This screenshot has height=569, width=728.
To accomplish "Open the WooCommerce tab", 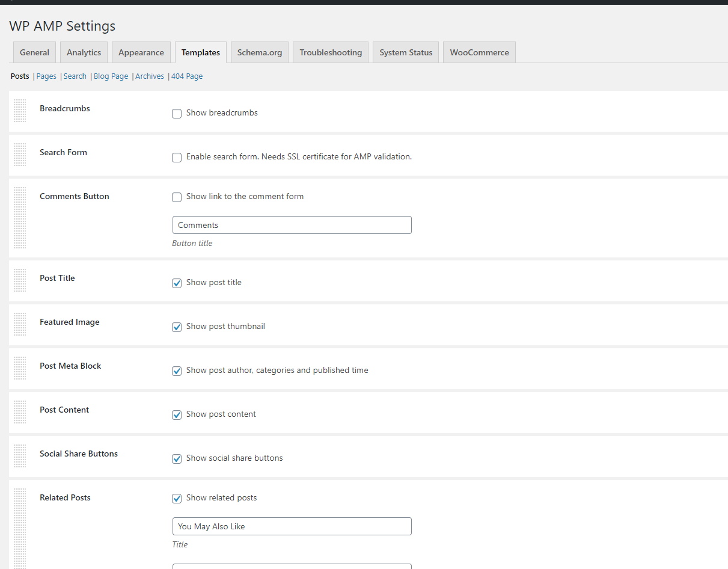I will [479, 52].
